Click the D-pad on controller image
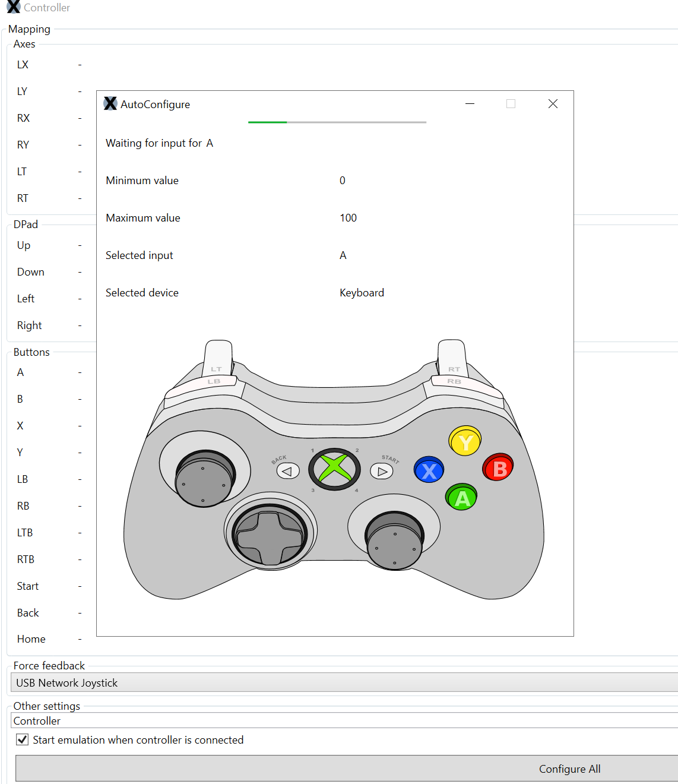 coord(270,538)
